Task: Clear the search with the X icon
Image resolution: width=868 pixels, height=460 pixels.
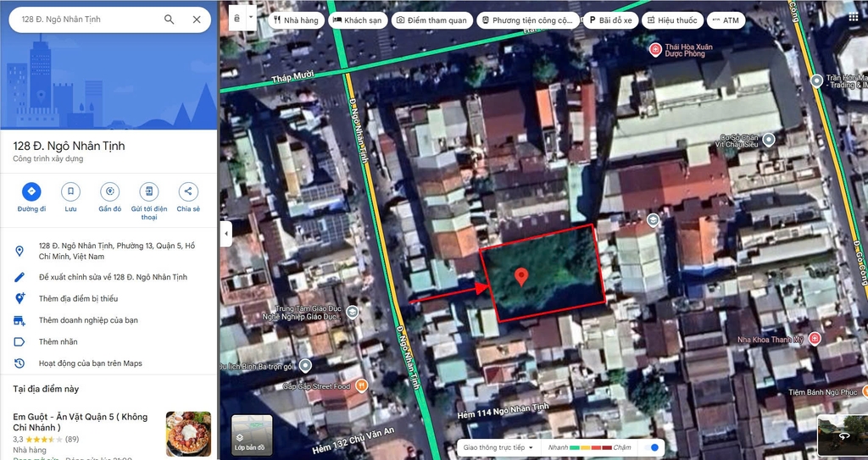Action: click(x=197, y=19)
